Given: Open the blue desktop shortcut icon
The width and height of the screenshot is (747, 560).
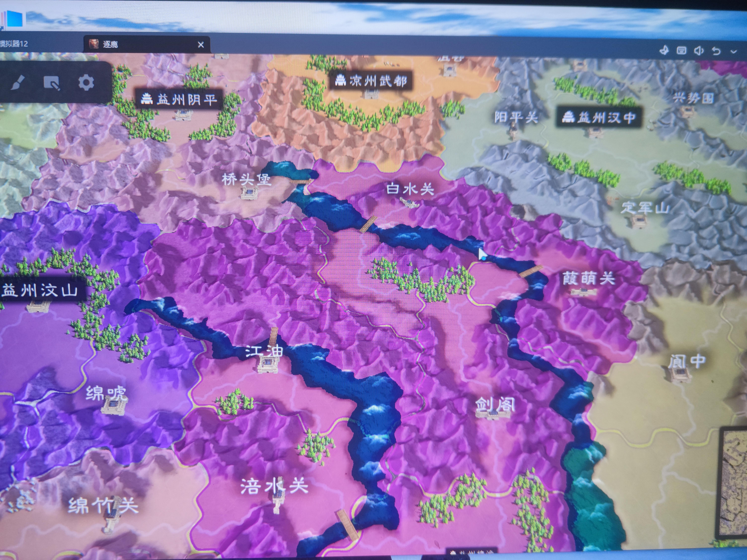Looking at the screenshot, I should [x=13, y=19].
